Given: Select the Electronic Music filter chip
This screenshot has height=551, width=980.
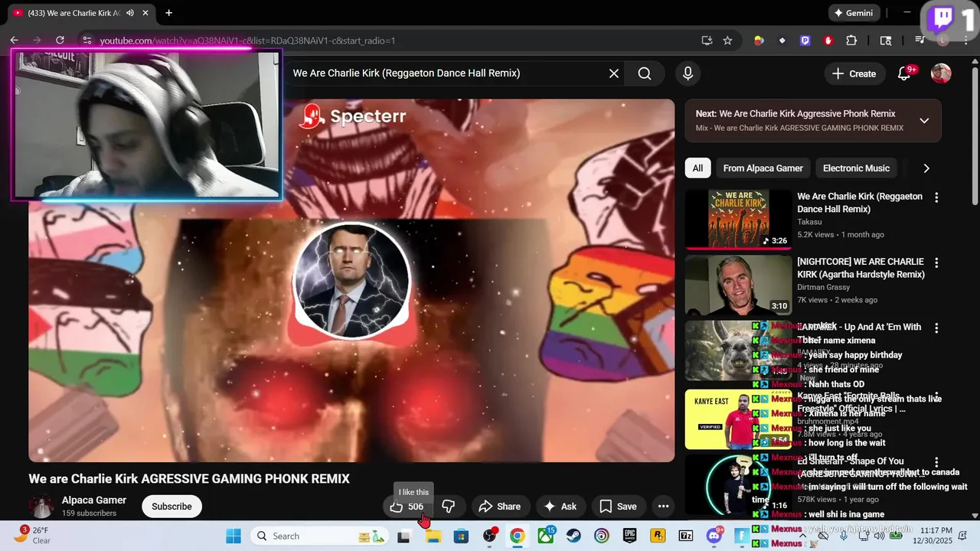Looking at the screenshot, I should pyautogui.click(x=856, y=168).
